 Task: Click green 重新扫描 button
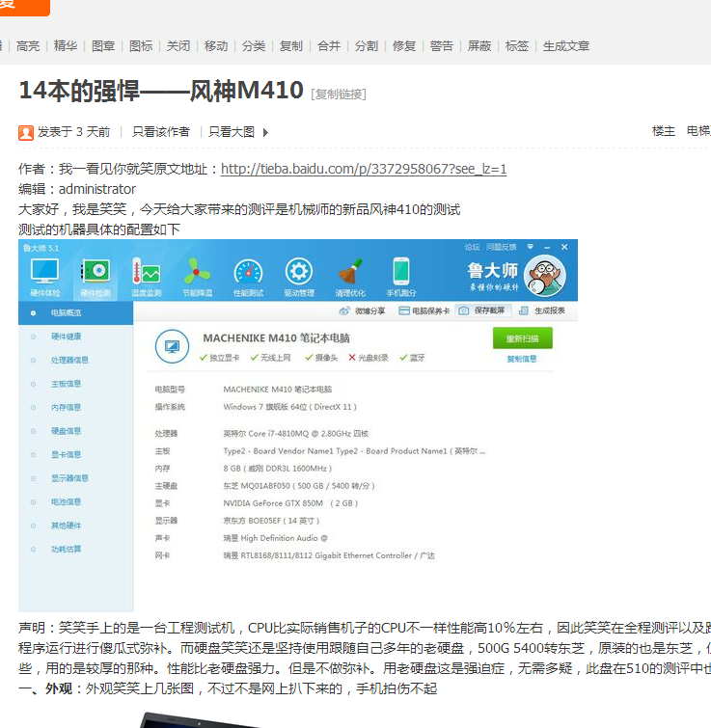[x=523, y=338]
